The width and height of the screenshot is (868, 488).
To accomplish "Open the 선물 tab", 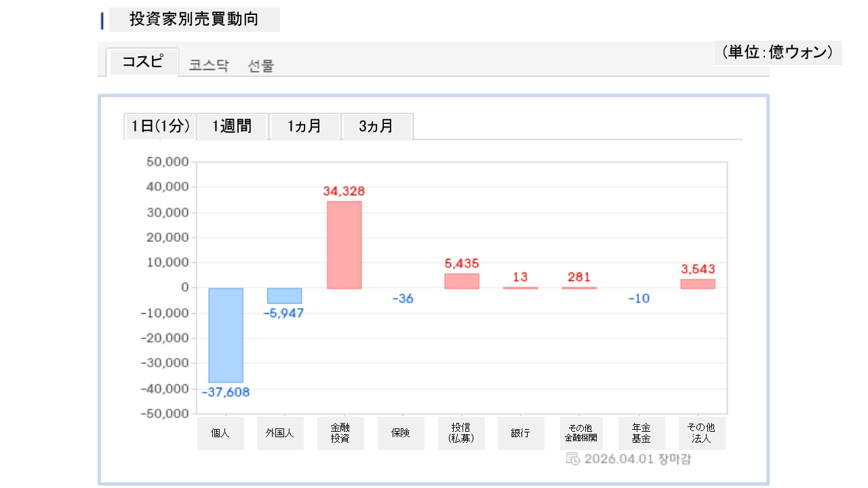I will pyautogui.click(x=261, y=66).
